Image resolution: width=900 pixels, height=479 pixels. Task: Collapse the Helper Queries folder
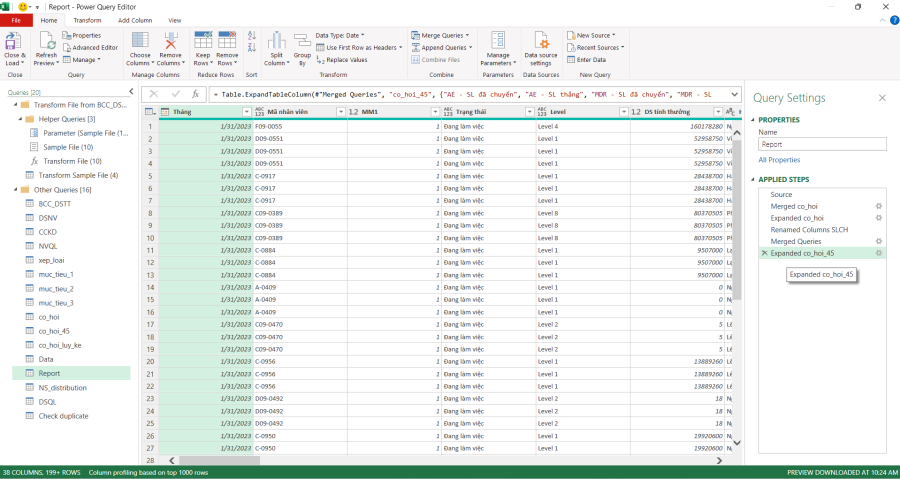21,119
